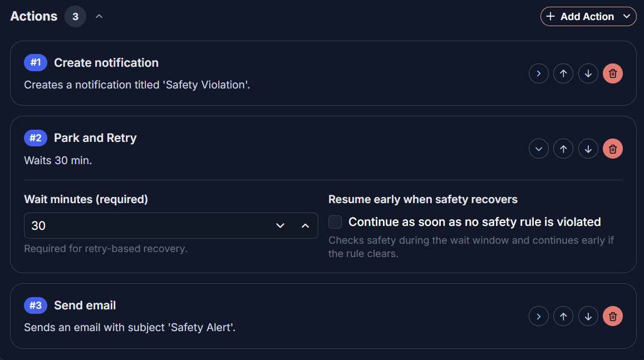Delete the 'Send email' action
Image resolution: width=644 pixels, height=360 pixels.
[x=613, y=316]
